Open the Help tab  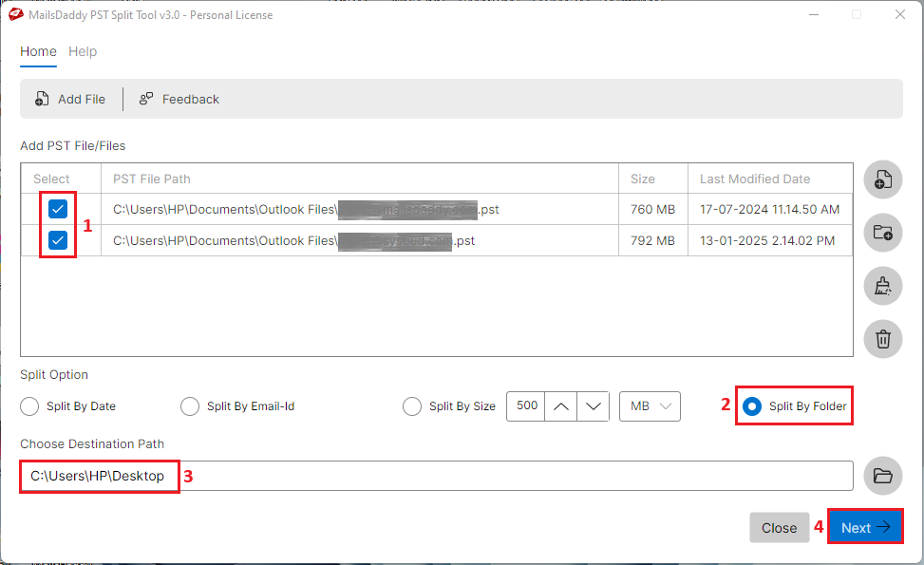point(83,51)
